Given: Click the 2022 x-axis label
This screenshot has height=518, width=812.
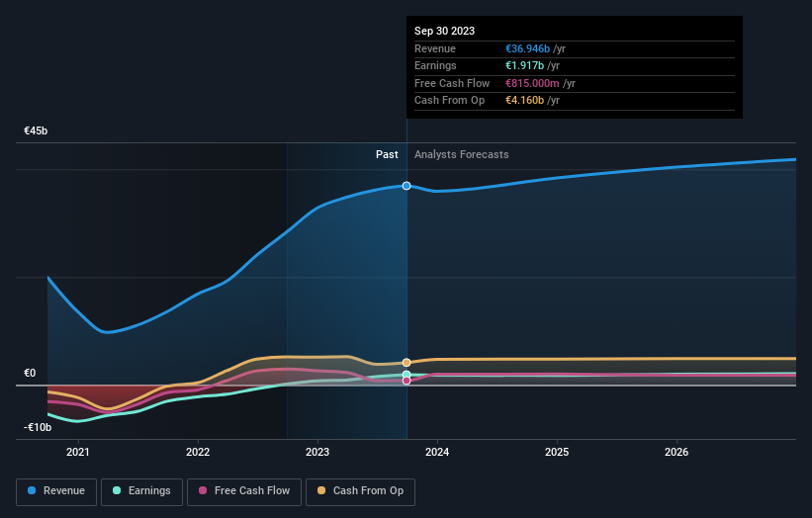Looking at the screenshot, I should (x=198, y=453).
